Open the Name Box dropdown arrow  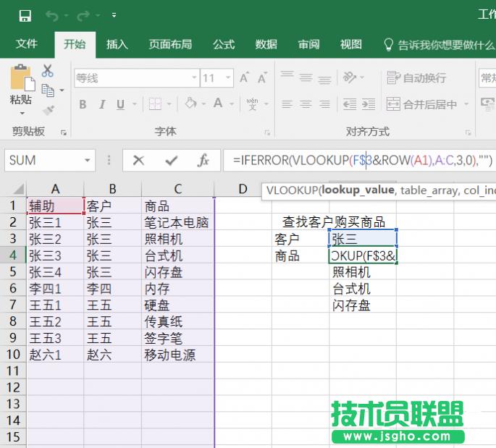tap(88, 160)
